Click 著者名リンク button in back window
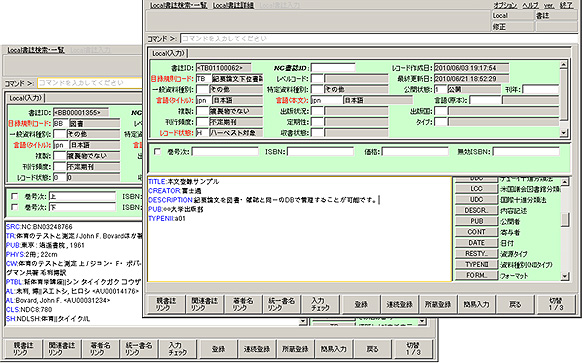 click(100, 349)
